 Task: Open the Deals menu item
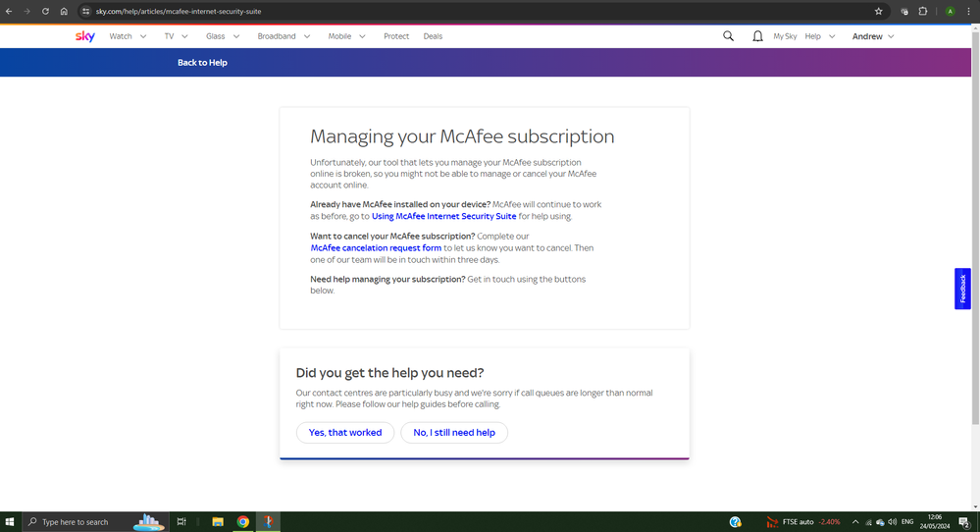tap(433, 36)
